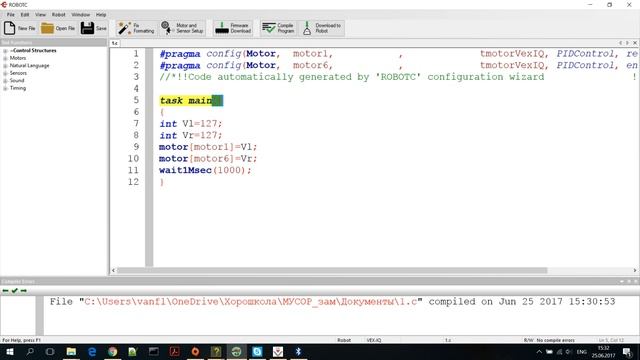The image size is (640, 360).
Task: Open the notification center icon
Action: (627, 352)
